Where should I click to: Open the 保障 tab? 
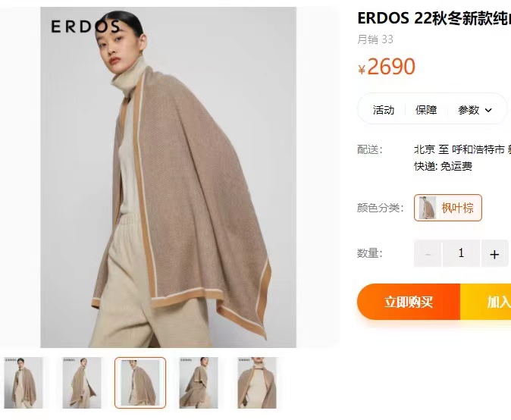click(x=426, y=110)
